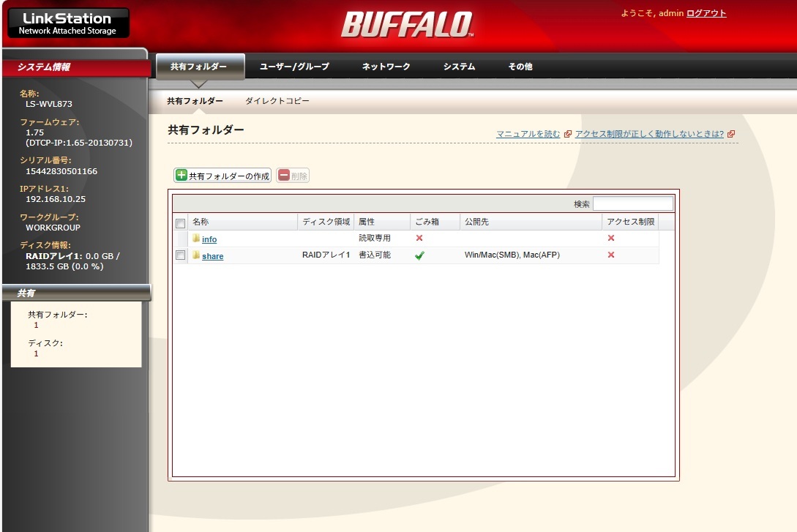Click the 削除 button

pyautogui.click(x=293, y=176)
